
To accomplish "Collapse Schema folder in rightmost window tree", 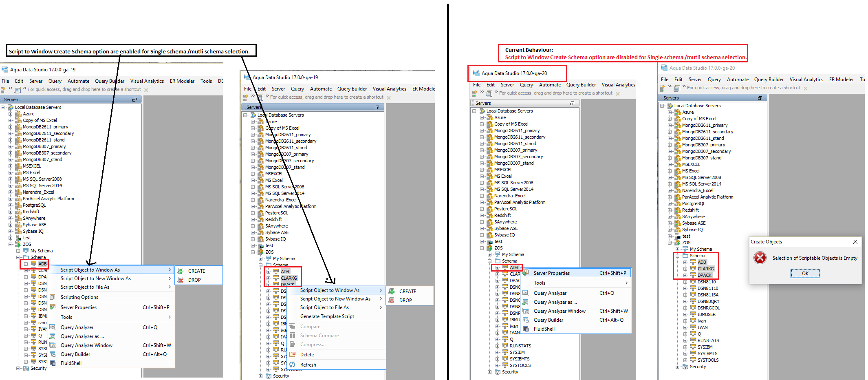I will tap(678, 256).
